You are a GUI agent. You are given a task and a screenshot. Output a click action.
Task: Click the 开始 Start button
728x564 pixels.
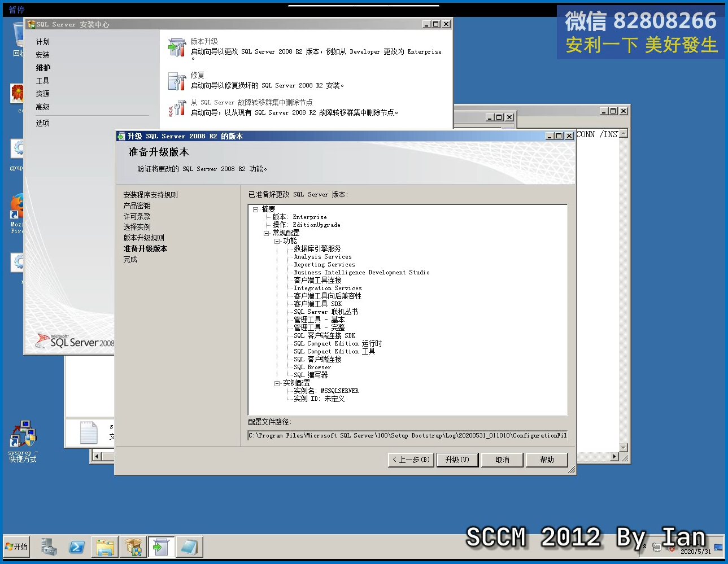point(16,546)
